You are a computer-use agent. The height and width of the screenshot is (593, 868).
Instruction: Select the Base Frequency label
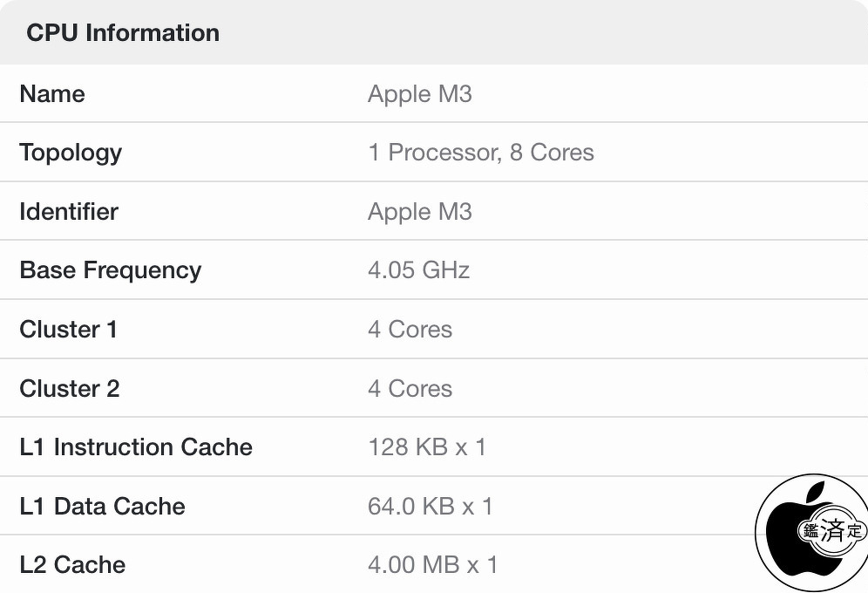click(111, 270)
